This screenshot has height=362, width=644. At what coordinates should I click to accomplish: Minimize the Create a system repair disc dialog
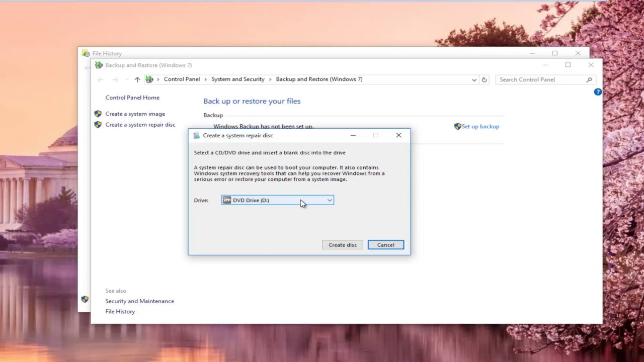(x=353, y=135)
